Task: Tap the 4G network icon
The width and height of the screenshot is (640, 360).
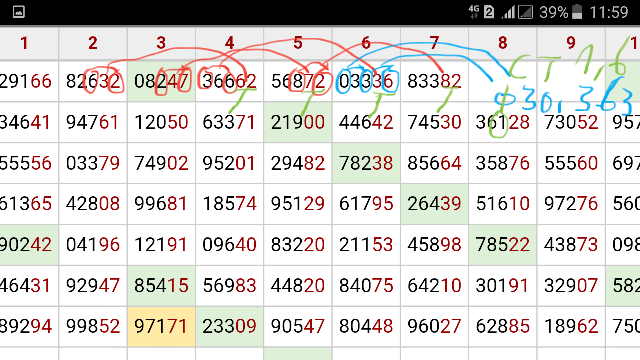Action: click(474, 12)
